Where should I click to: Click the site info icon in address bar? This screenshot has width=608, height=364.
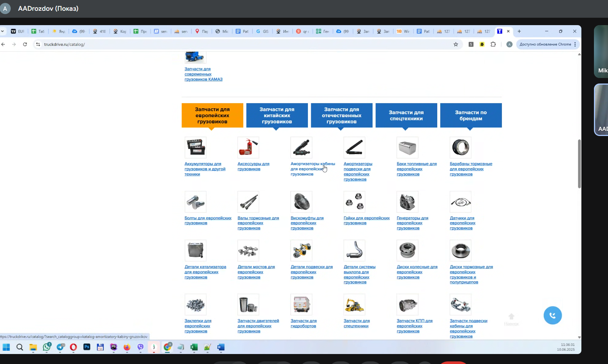pyautogui.click(x=38, y=44)
